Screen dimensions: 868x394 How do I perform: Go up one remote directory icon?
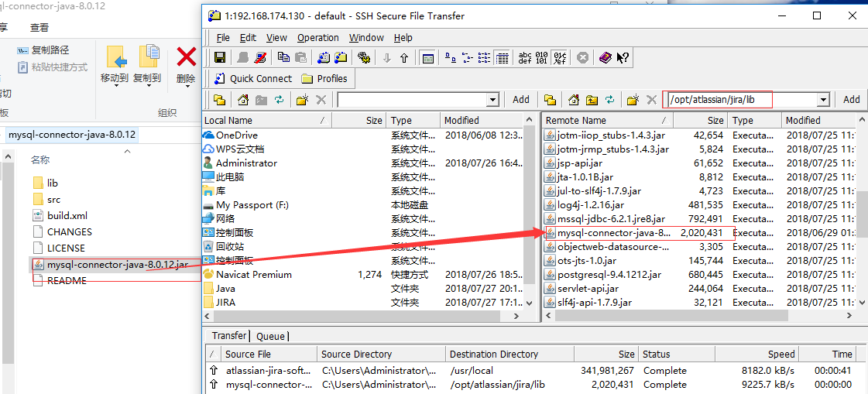click(592, 100)
